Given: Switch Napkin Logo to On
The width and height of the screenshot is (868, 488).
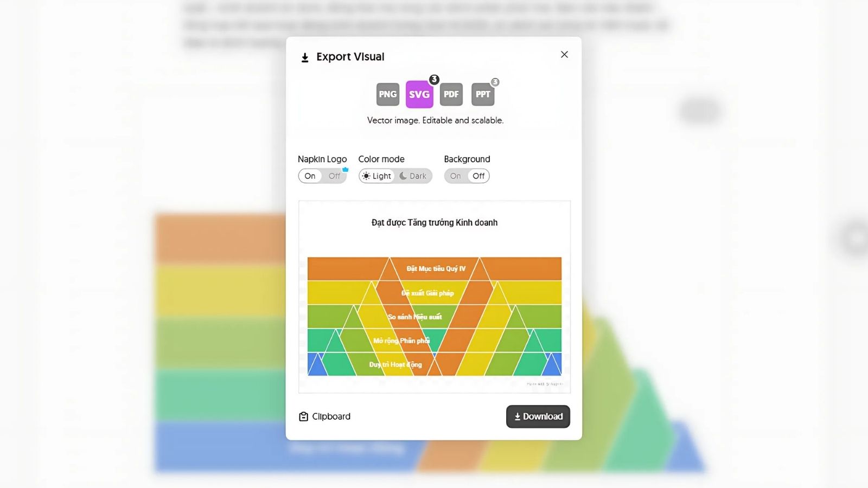Looking at the screenshot, I should coord(310,176).
